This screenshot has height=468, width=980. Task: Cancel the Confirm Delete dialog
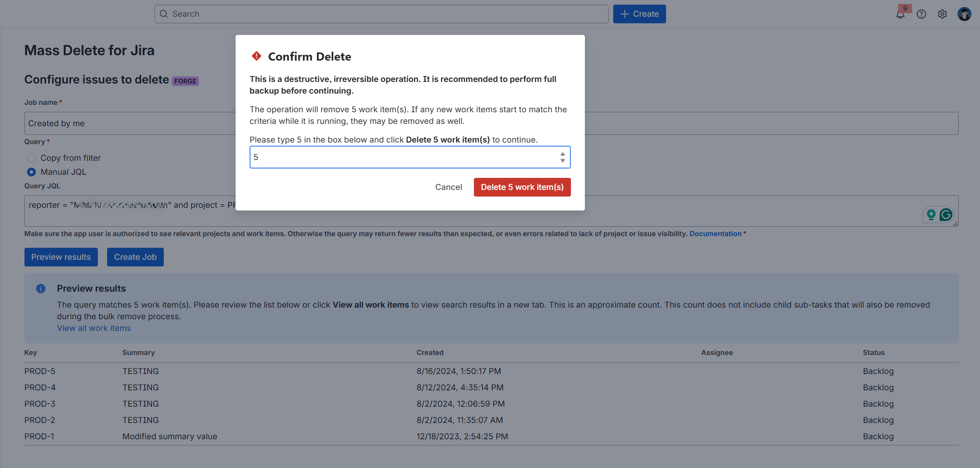tap(448, 187)
